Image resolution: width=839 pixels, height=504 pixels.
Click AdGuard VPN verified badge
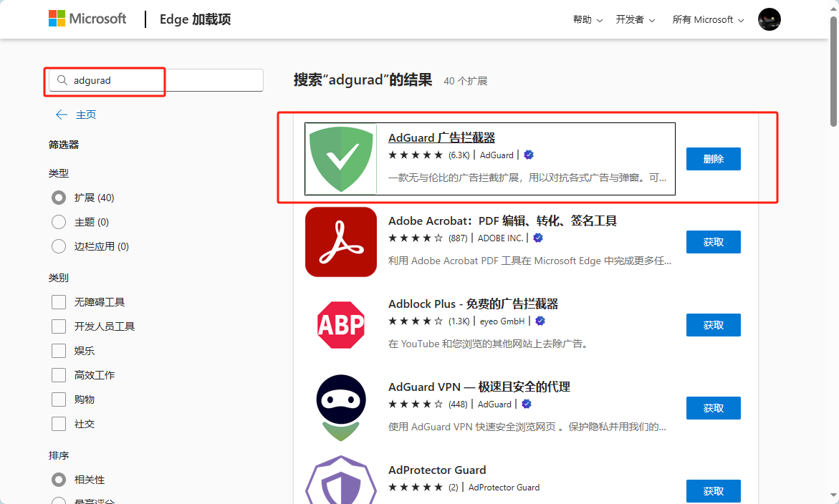coord(527,404)
